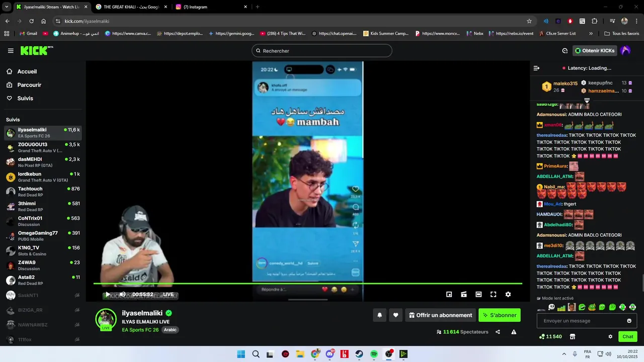The height and width of the screenshot is (362, 644).
Task: Click the video progress bar
Action: (308, 284)
